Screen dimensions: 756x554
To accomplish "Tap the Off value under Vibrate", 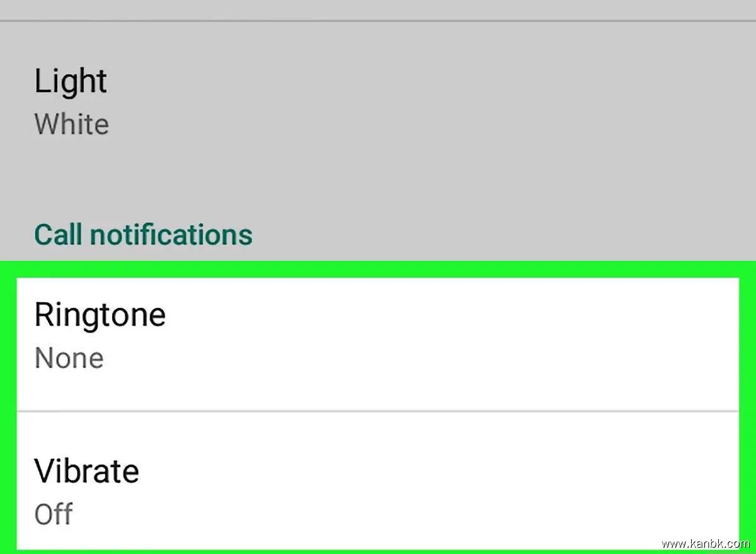I will click(54, 514).
